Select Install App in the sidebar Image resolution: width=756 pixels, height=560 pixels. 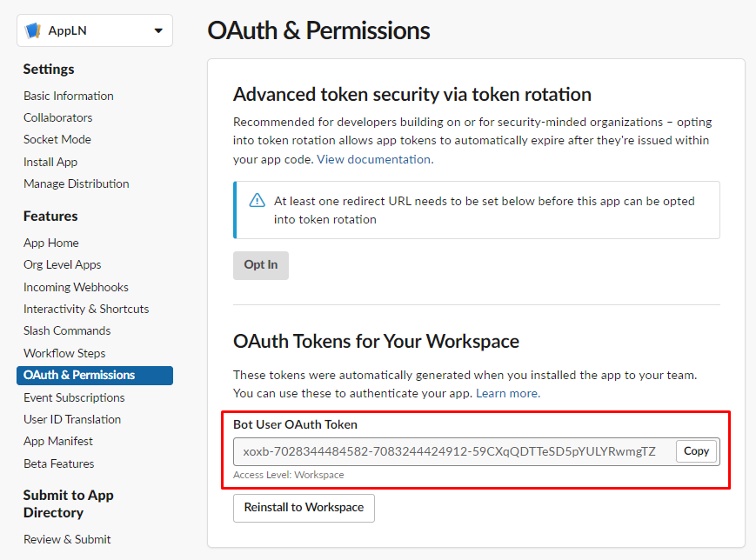coord(50,162)
